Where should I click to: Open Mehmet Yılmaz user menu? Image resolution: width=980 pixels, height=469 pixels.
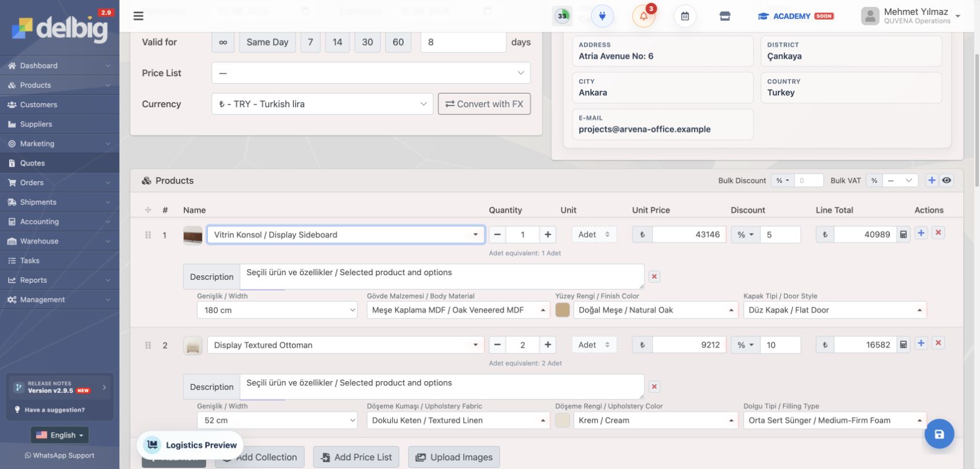(x=911, y=16)
